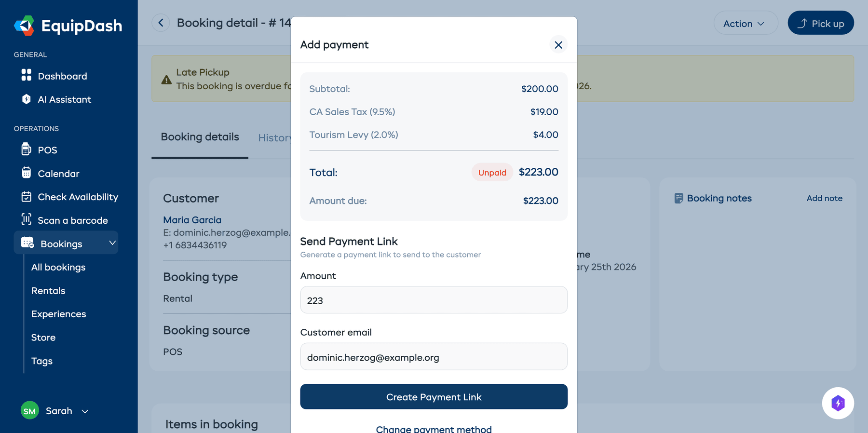Click the back arrow beside Booking detail

point(161,23)
